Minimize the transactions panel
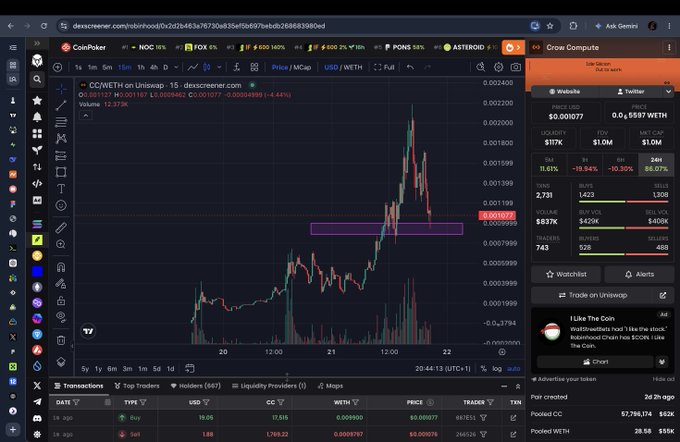 coord(504,386)
